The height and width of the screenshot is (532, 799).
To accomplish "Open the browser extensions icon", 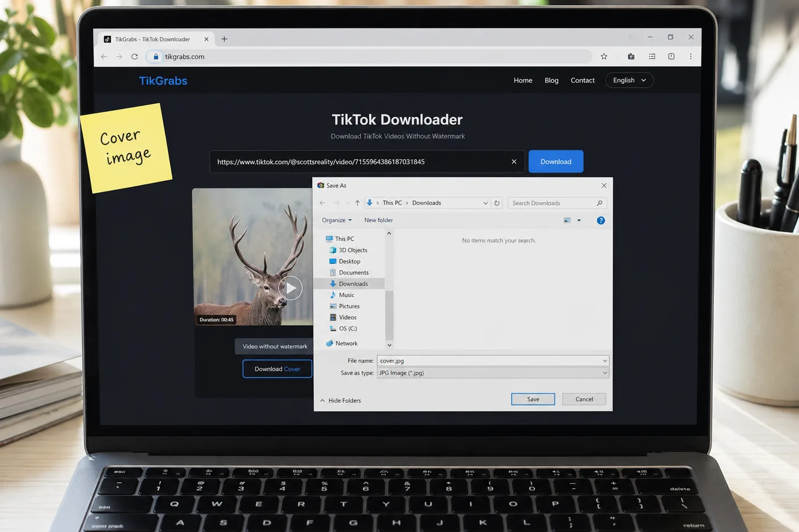I will coord(631,56).
